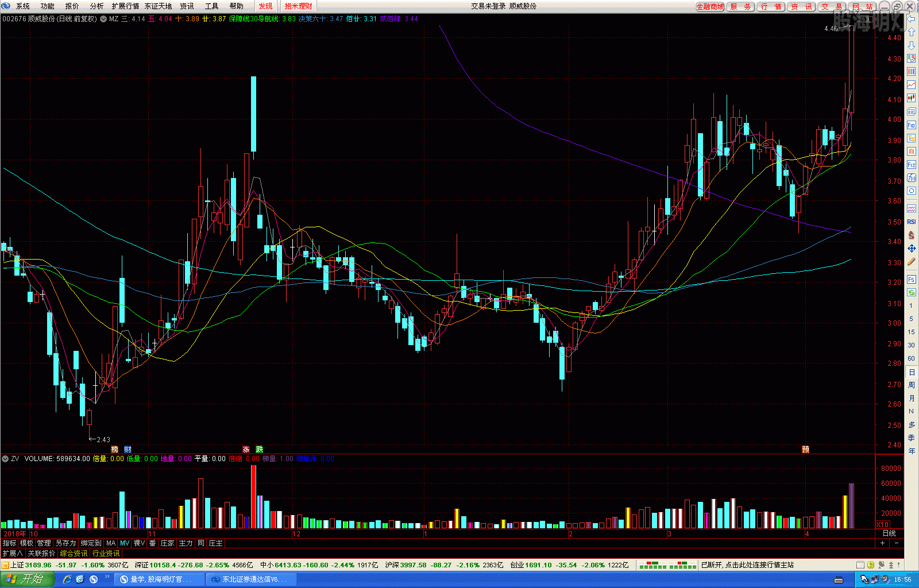
Task: Click the down arrow icon in the right toolbar
Action: [x=912, y=45]
